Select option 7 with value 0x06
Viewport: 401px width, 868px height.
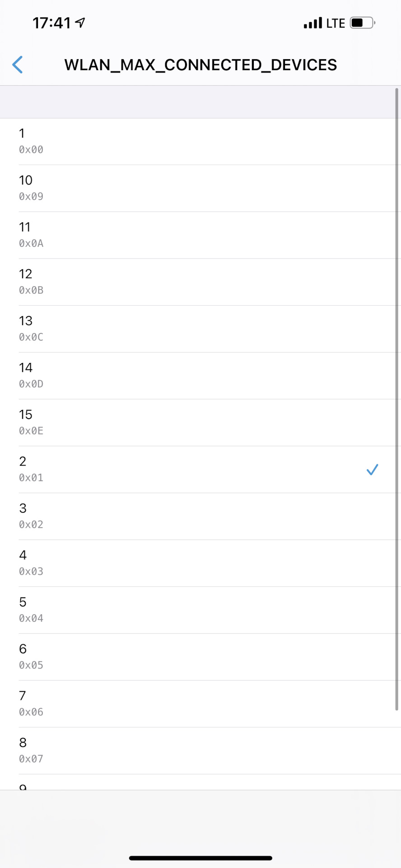(200, 704)
